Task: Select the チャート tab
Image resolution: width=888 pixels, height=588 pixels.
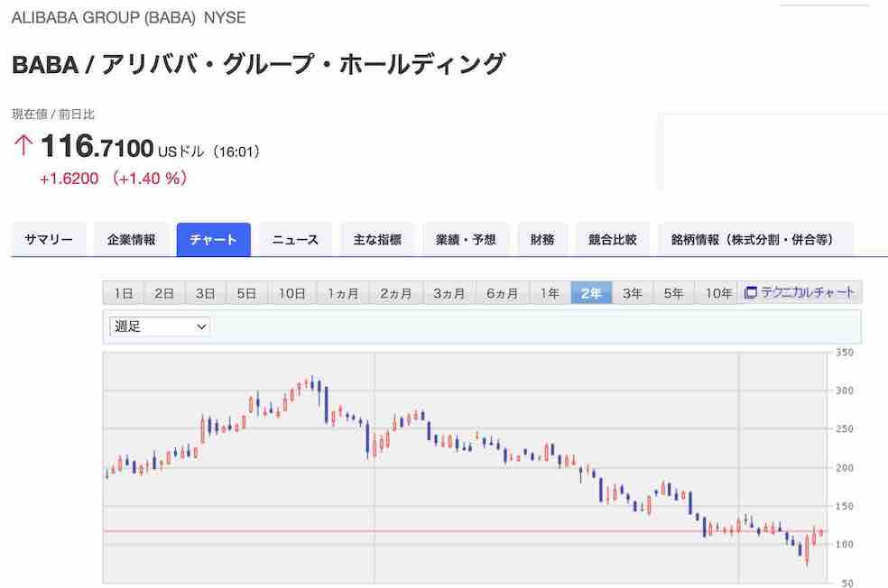Action: (x=214, y=240)
